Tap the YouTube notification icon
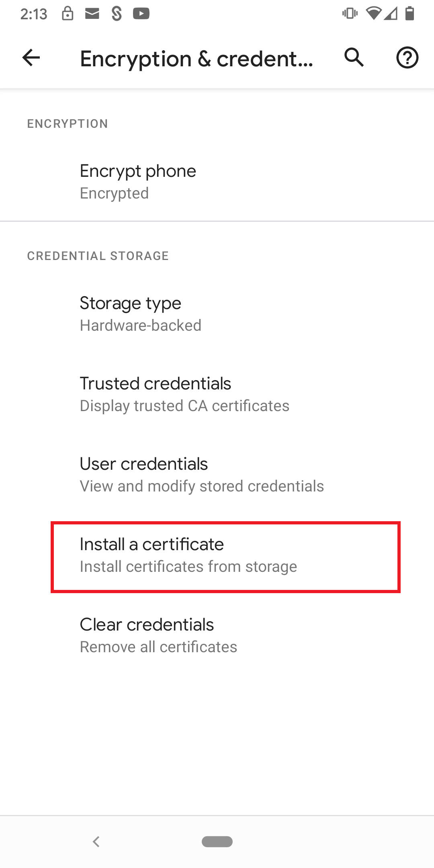This screenshot has height=868, width=434. tap(141, 14)
